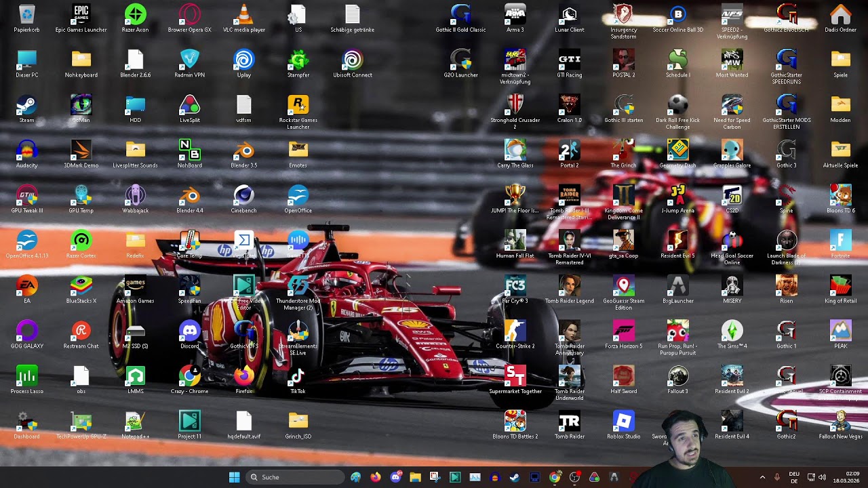Viewport: 868px width, 488px height.
Task: Click the Suche taskbar search box
Action: click(294, 477)
